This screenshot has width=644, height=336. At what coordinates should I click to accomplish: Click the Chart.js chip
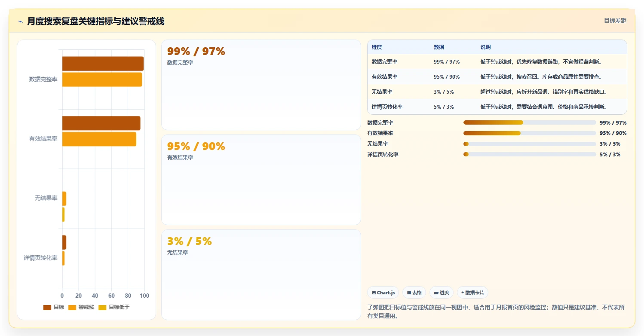point(383,293)
